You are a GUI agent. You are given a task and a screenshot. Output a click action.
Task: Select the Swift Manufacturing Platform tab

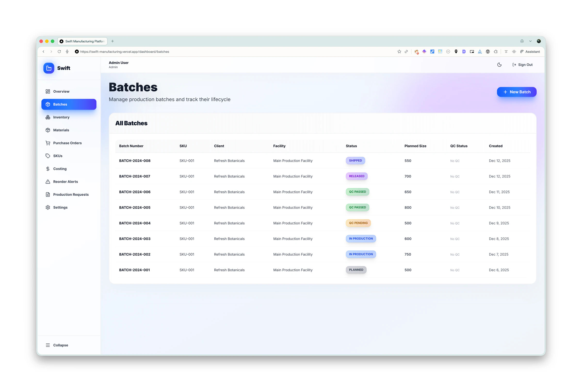pos(82,41)
